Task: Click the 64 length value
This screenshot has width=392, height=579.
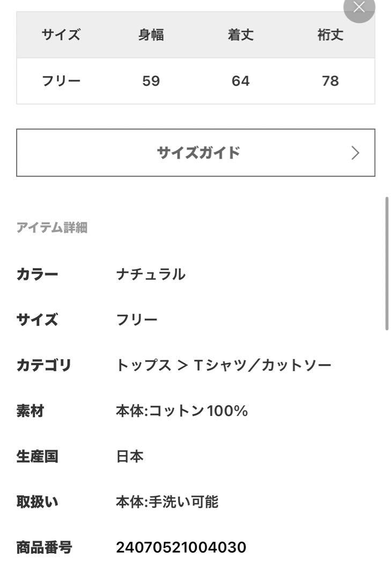Action: point(241,81)
